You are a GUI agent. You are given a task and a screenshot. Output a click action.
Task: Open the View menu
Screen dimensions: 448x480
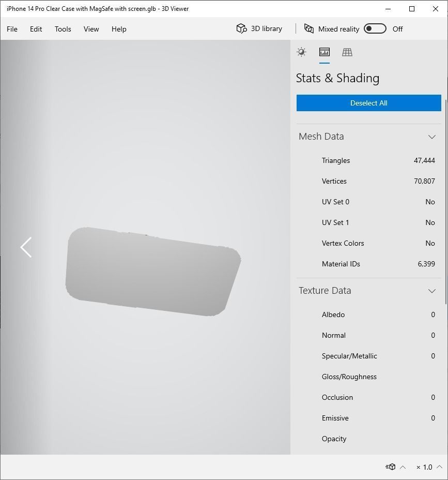(91, 29)
